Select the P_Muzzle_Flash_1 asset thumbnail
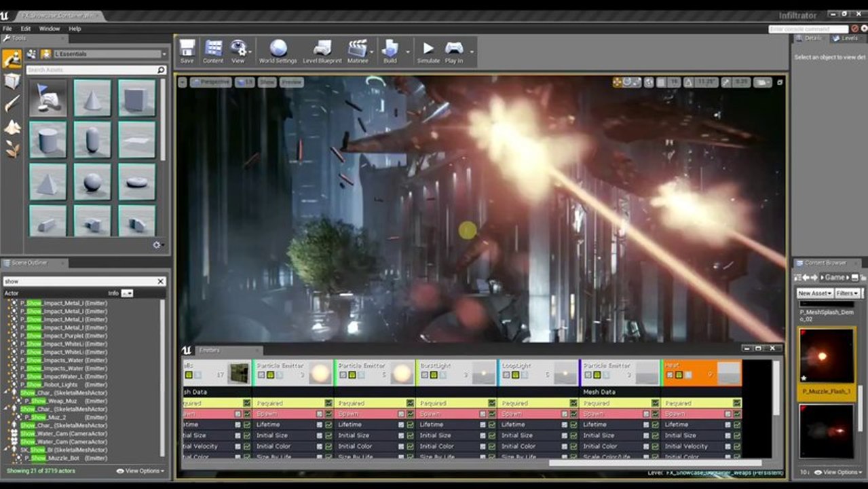Image resolution: width=868 pixels, height=489 pixels. tap(826, 356)
